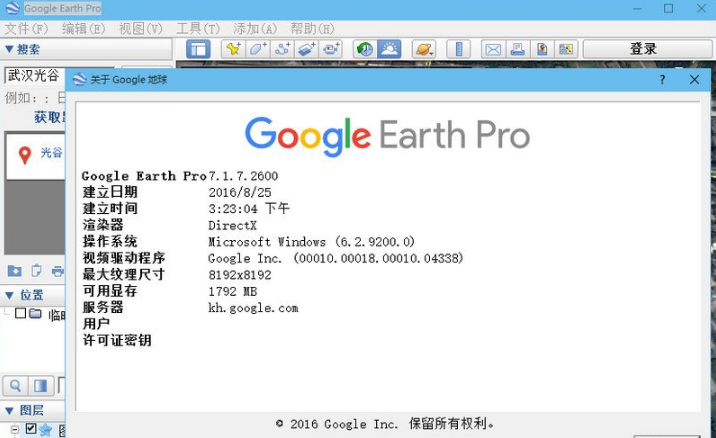Select the 光谷 search result
Image resolution: width=716 pixels, height=438 pixels.
point(52,153)
